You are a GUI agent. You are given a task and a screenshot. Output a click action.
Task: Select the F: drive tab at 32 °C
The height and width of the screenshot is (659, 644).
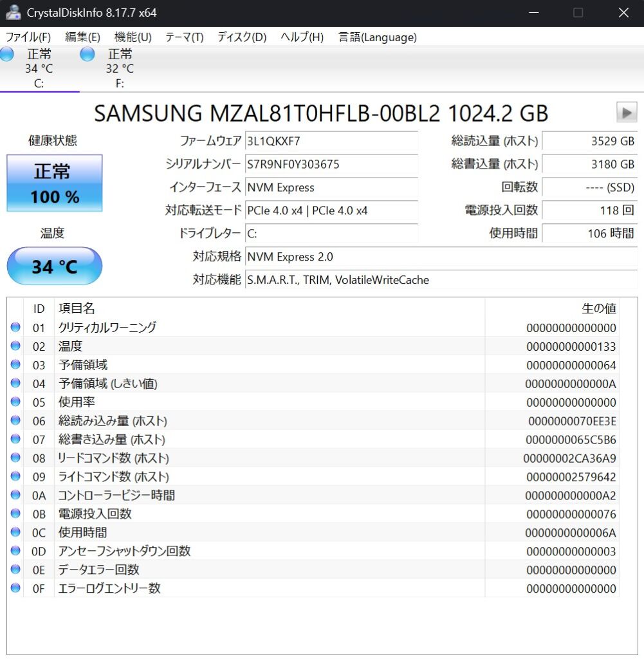[120, 68]
